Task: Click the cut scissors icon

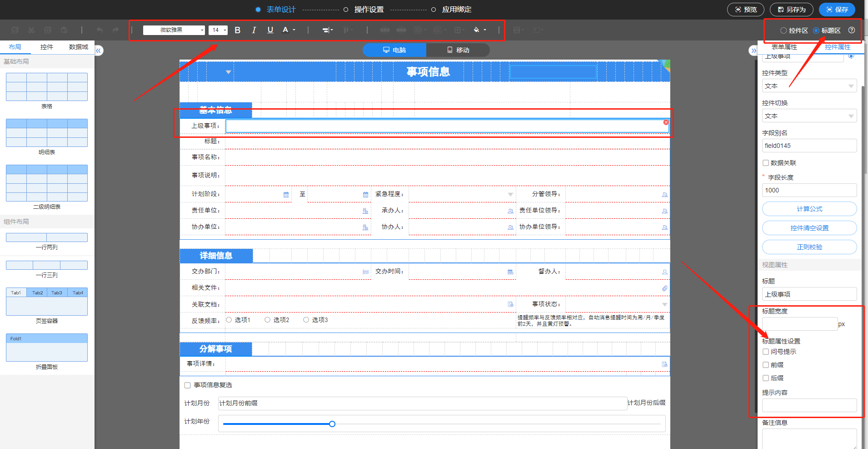Action: [31, 30]
